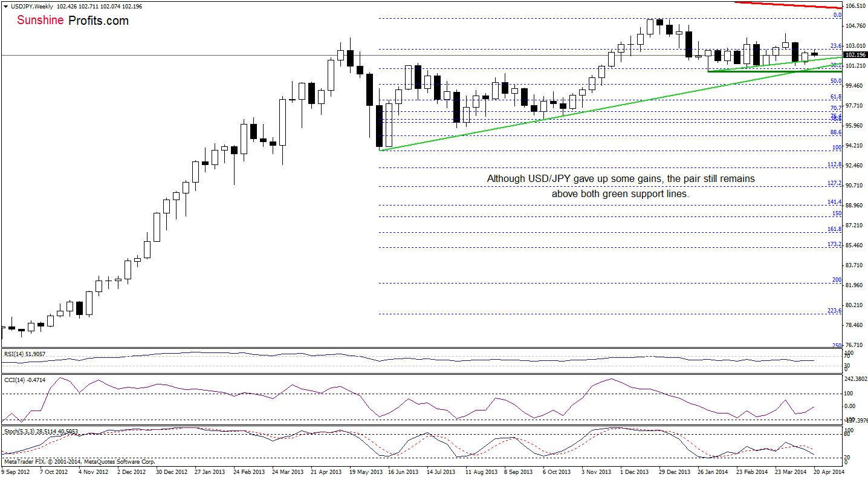The width and height of the screenshot is (868, 477).
Task: Select the 80.210 price axis label
Action: click(855, 305)
